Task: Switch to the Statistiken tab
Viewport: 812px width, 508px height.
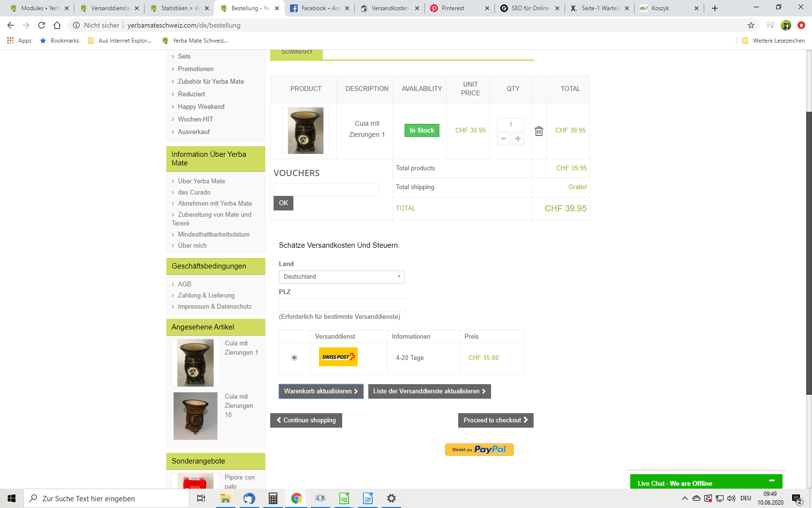Action: click(180, 8)
